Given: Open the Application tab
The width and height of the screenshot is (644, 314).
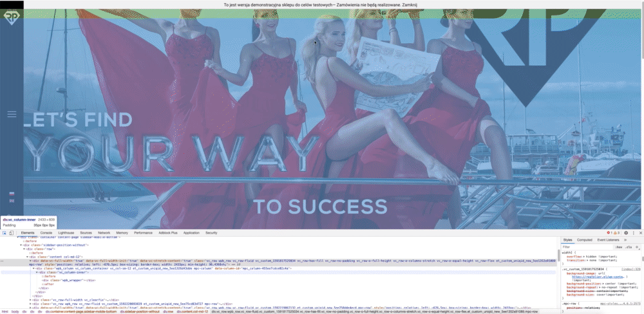Looking at the screenshot, I should point(191,233).
